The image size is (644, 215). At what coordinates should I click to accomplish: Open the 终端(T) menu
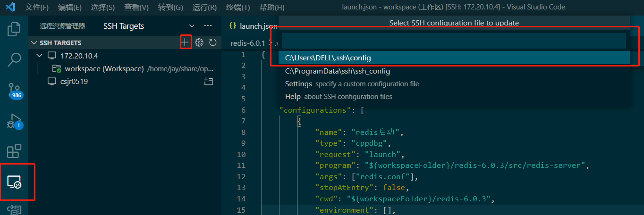[x=238, y=7]
